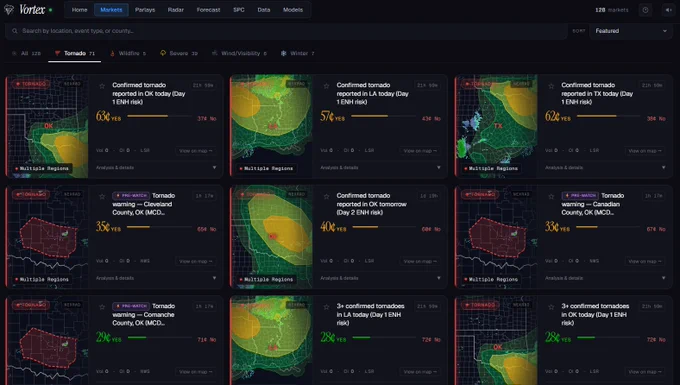The width and height of the screenshot is (680, 385).
Task: Buy YES at 40¢ on OK tomorrow
Action: point(333,228)
